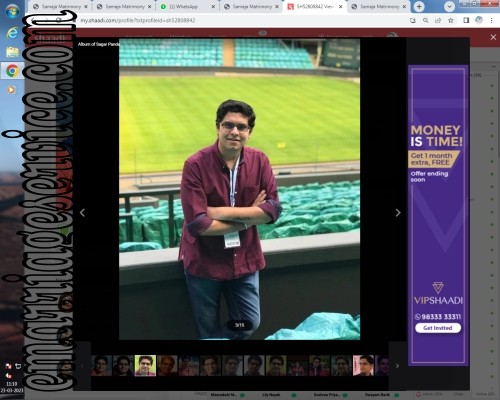Advance thumbnail strip with right chevron
The image size is (500, 400).
point(397,366)
